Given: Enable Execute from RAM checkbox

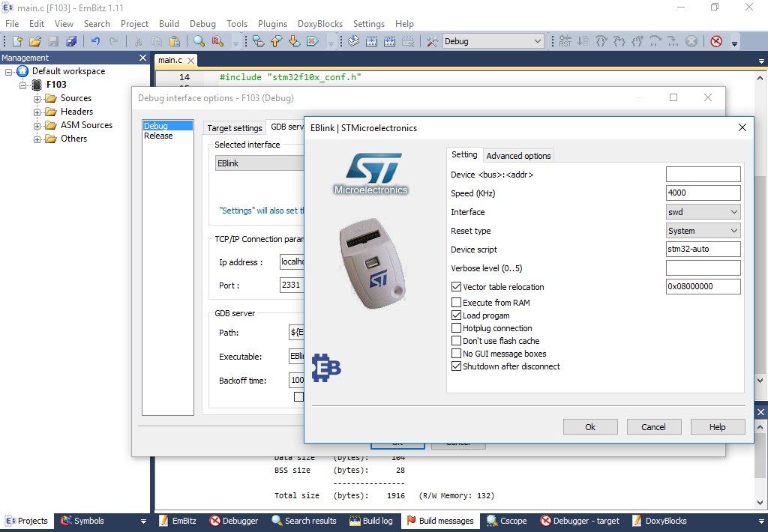Looking at the screenshot, I should click(456, 303).
